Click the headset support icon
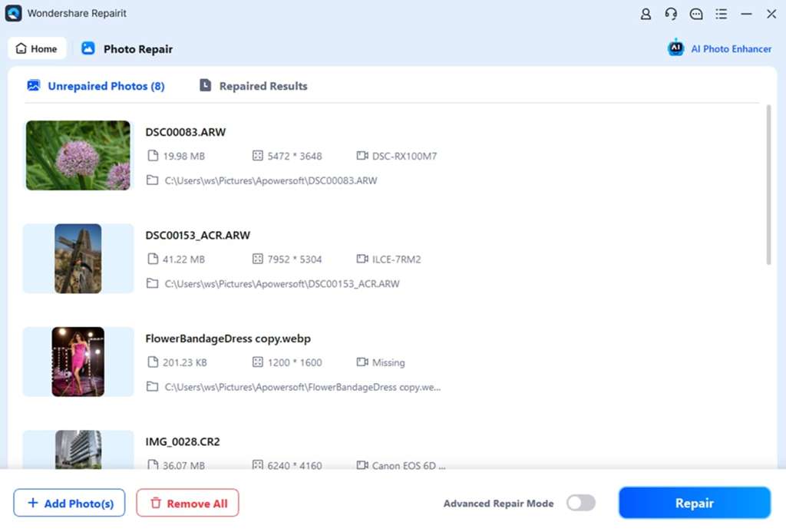786x532 pixels. pyautogui.click(x=670, y=14)
